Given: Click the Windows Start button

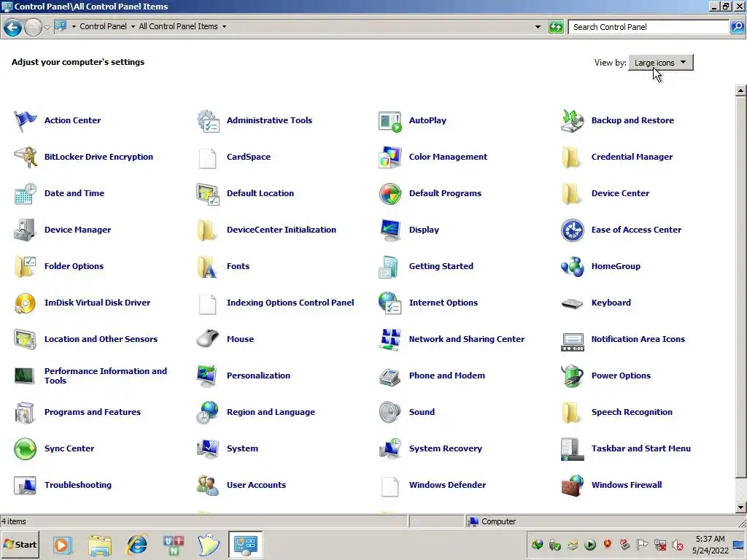Looking at the screenshot, I should click(20, 544).
